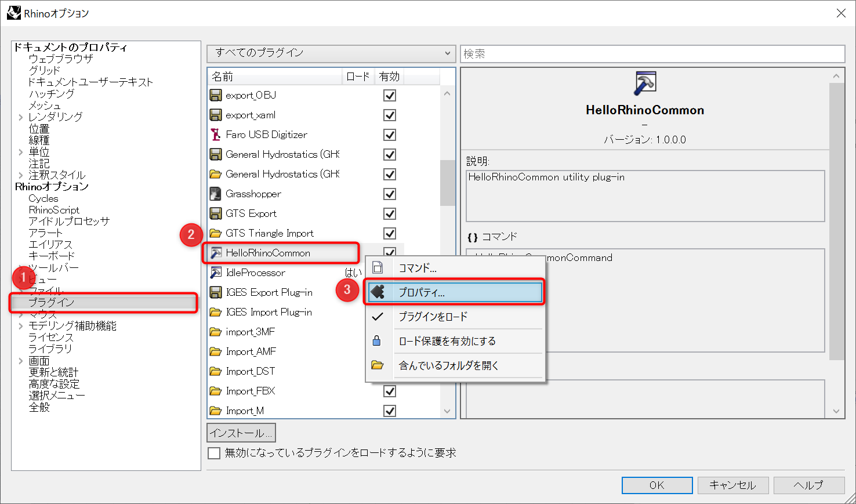
Task: Click into the 検索 search field
Action: [x=652, y=54]
